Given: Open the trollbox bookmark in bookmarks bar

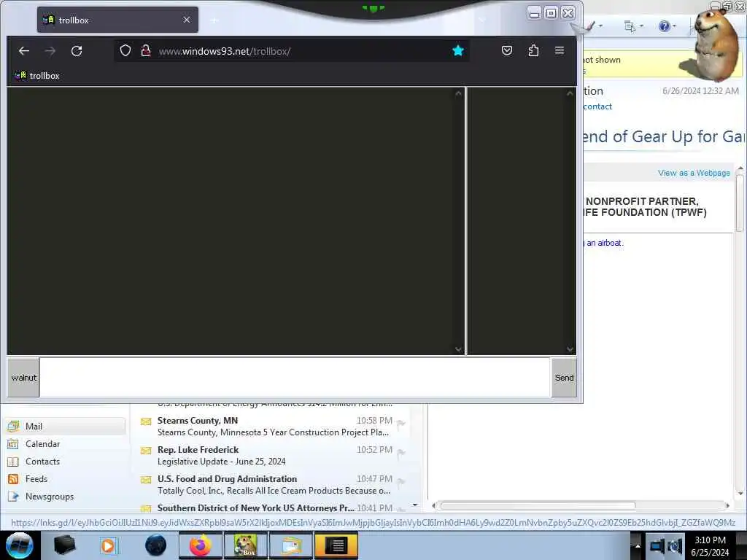Looking at the screenshot, I should click(37, 76).
